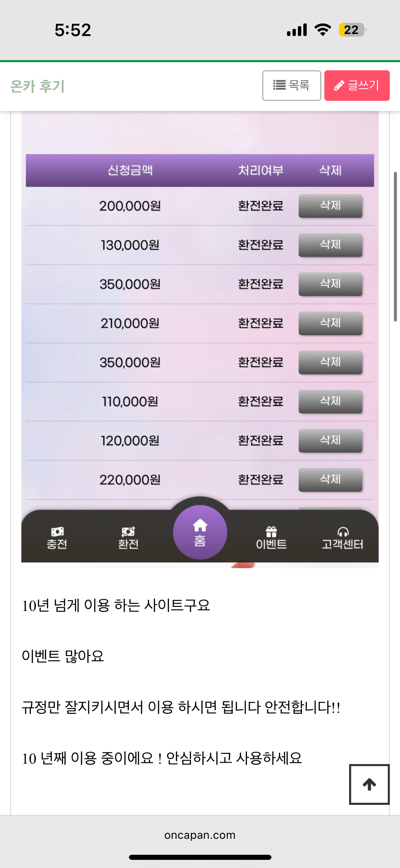Viewport: 400px width, 868px height.
Task: Tap the 신청금액 column header
Action: click(x=130, y=170)
